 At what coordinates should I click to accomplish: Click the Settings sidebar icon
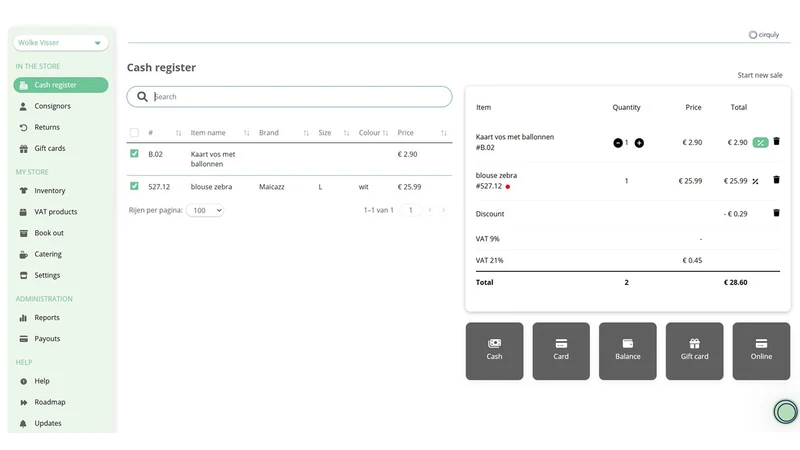tap(23, 276)
